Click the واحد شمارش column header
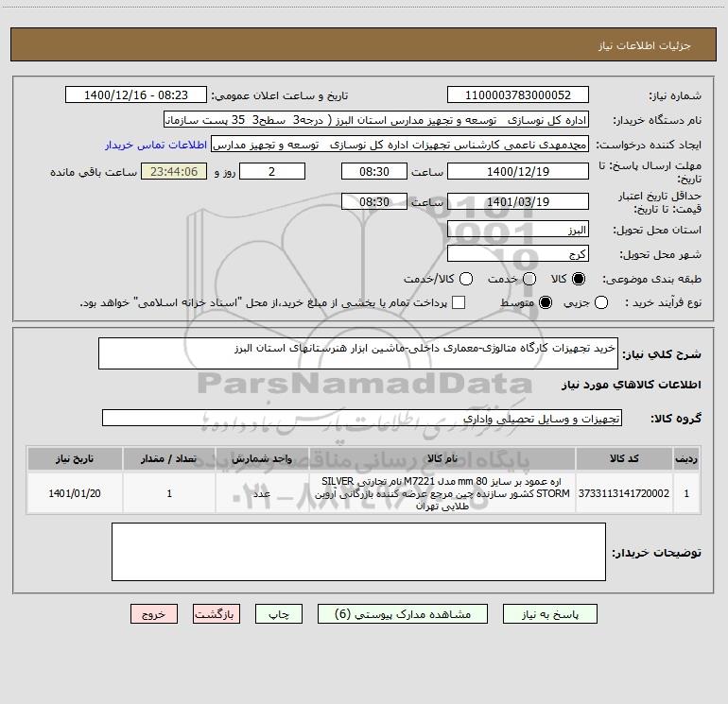The image size is (728, 704). [262, 458]
